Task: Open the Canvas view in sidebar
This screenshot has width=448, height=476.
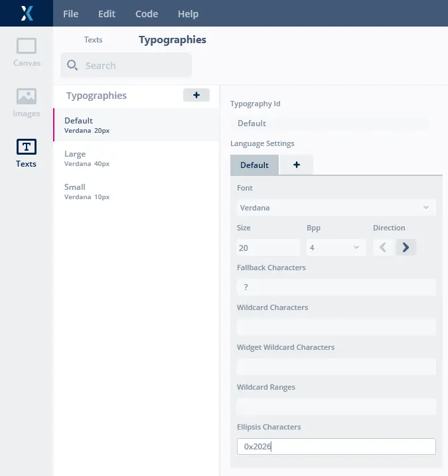Action: coord(27,52)
